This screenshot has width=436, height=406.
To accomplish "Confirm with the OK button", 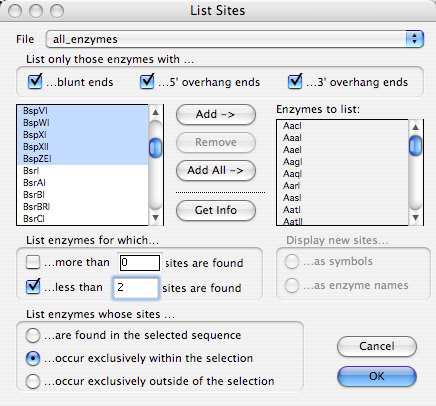I will (377, 376).
